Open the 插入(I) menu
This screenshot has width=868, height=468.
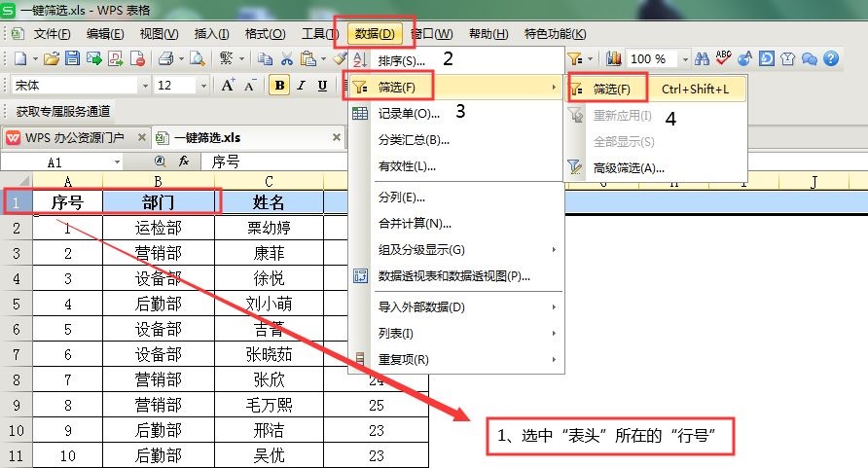click(x=211, y=34)
